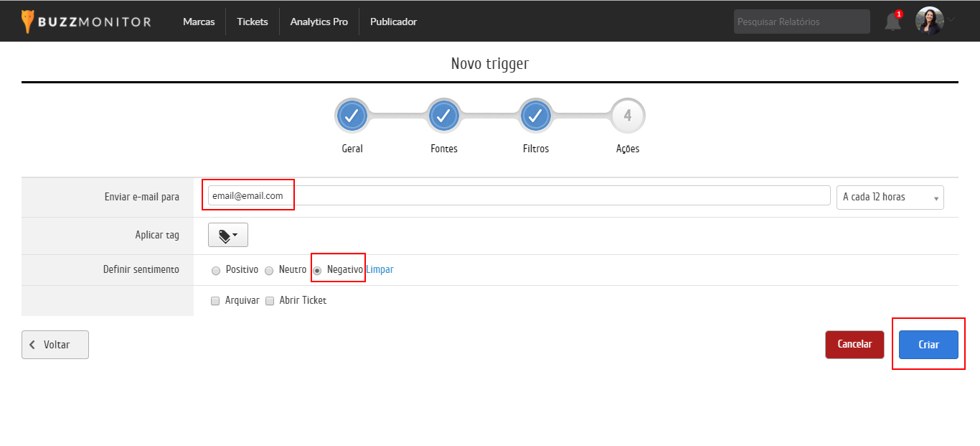Click the step 4 Ações circle

coord(628,116)
